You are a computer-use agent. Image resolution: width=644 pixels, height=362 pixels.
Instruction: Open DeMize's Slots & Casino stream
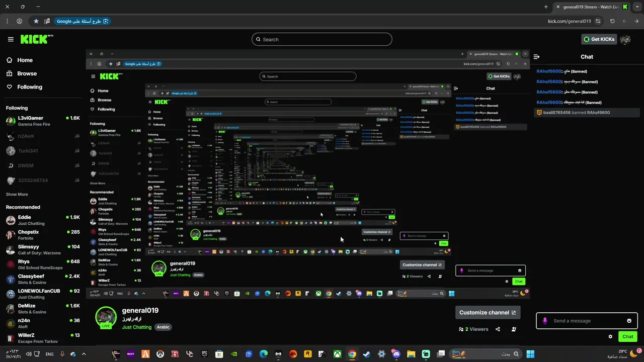[x=43, y=308]
